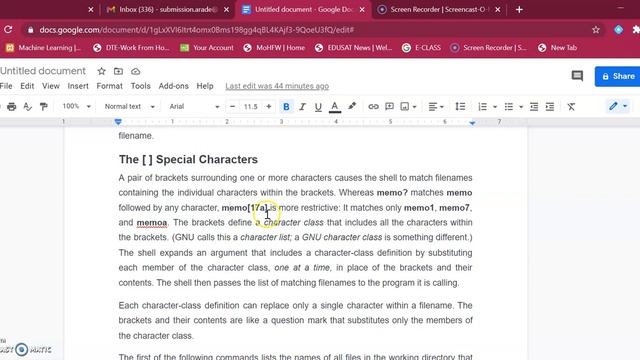Toggle Underline formatting
Viewport: 640px width, 360px height.
pyautogui.click(x=318, y=107)
